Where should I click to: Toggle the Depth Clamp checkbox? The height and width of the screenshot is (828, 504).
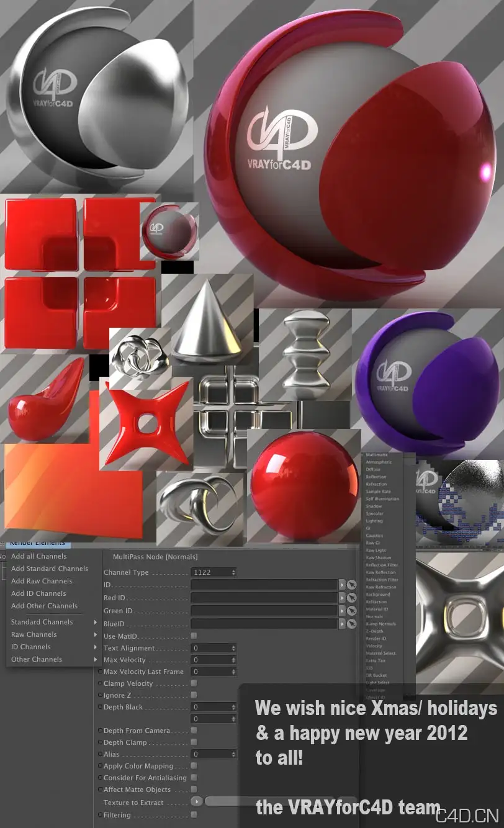(x=194, y=742)
